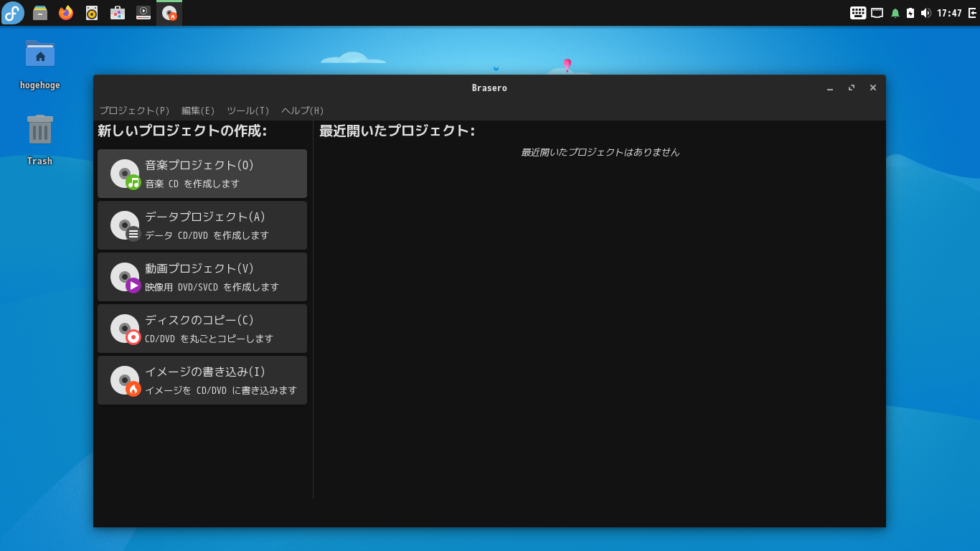
Task: Open the ツール(T) menu
Action: click(x=248, y=110)
